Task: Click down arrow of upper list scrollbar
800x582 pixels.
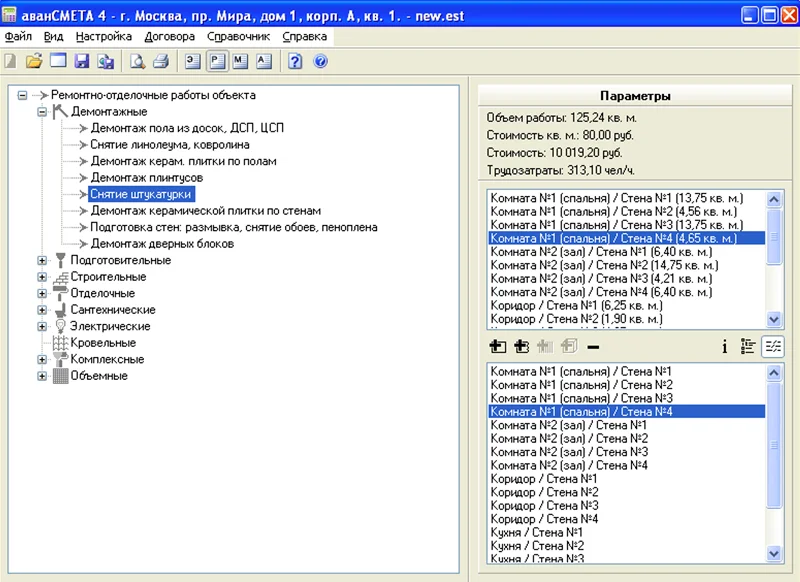Action: pyautogui.click(x=774, y=318)
